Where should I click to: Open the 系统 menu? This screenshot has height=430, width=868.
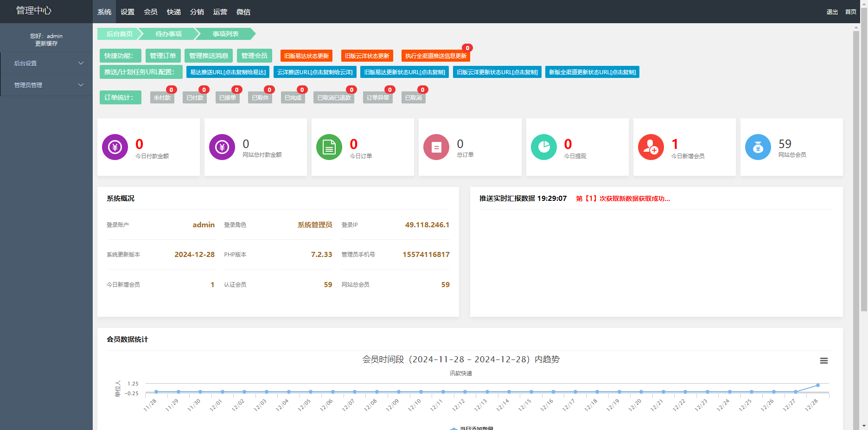coord(104,12)
